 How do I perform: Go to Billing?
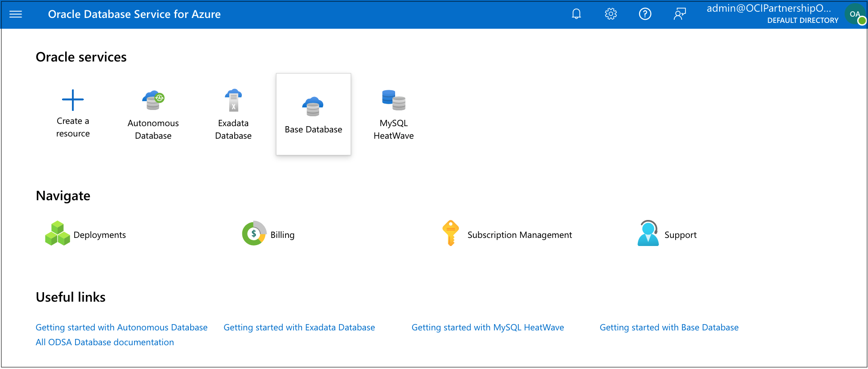tap(282, 235)
